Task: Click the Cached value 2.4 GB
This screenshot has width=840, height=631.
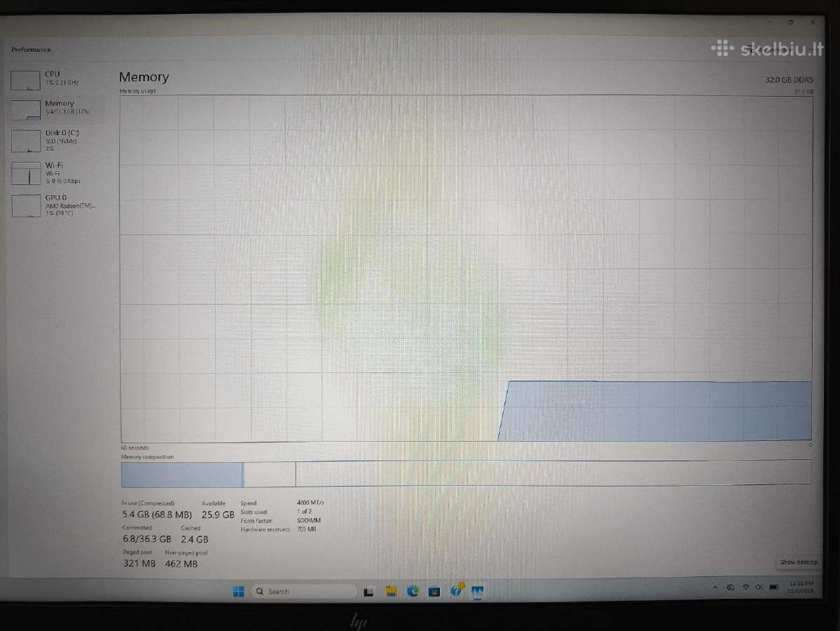Action: [195, 538]
